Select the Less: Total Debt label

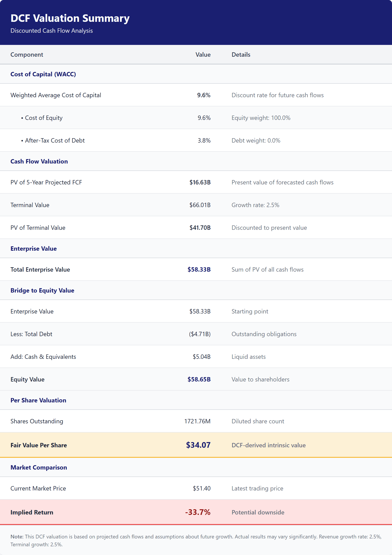pos(31,334)
